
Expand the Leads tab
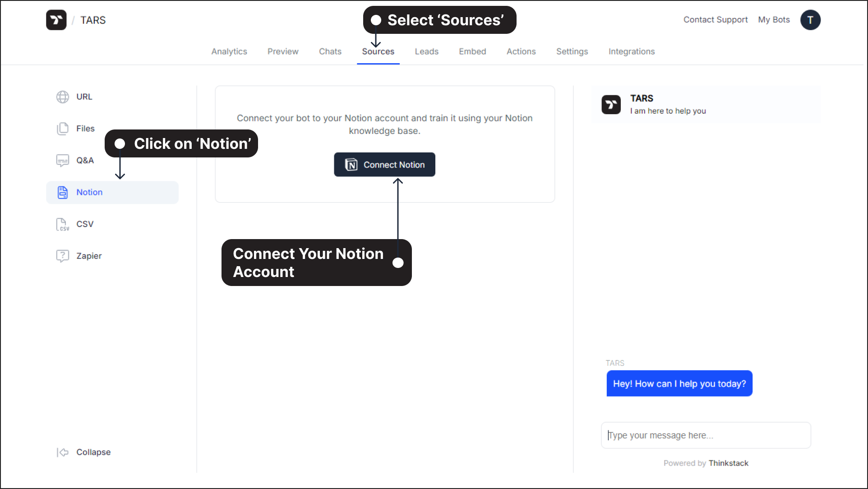point(427,51)
